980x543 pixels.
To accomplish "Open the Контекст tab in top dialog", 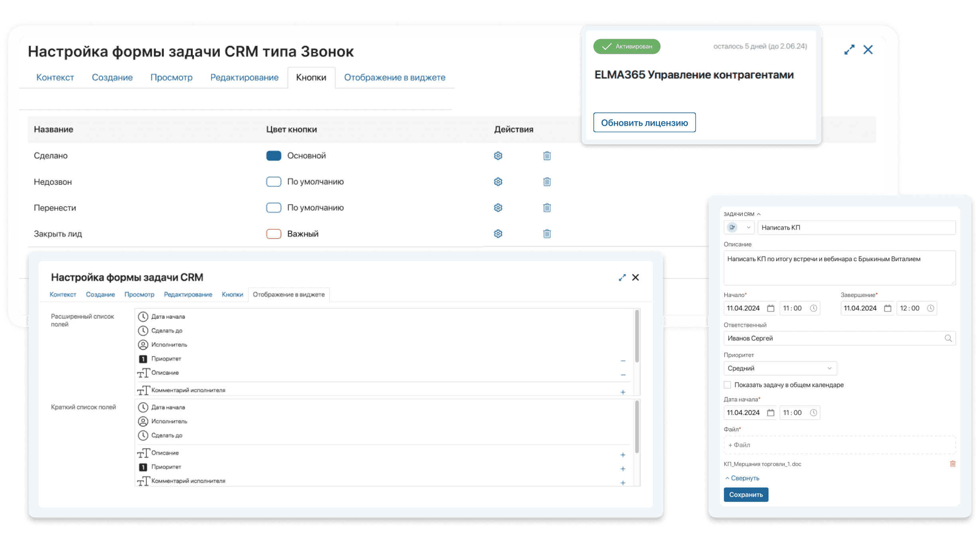I will click(x=55, y=77).
